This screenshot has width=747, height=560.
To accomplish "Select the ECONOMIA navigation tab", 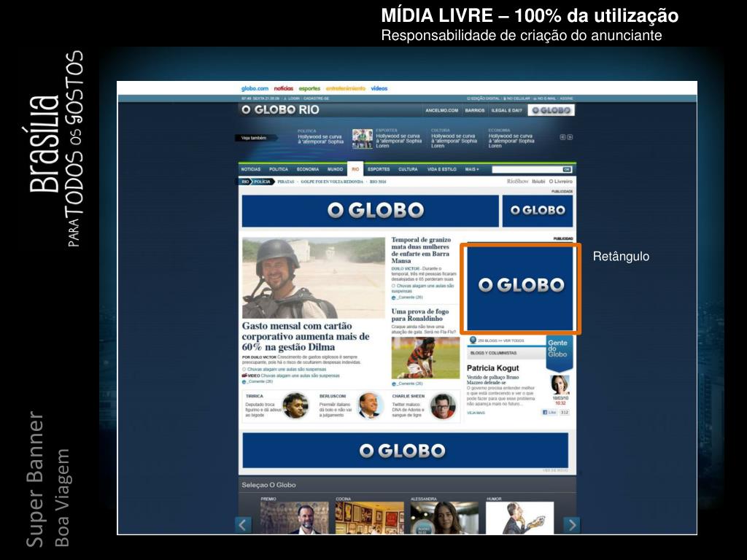I will [308, 169].
